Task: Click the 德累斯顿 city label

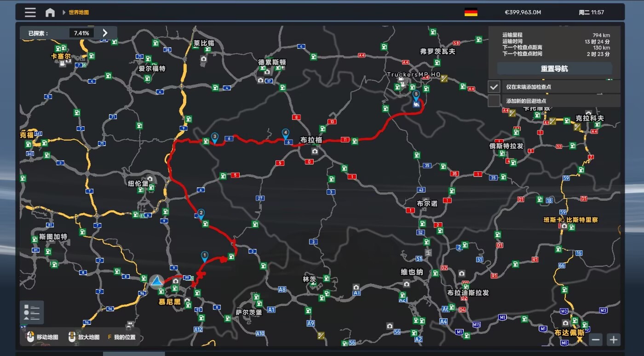Action: [x=272, y=62]
